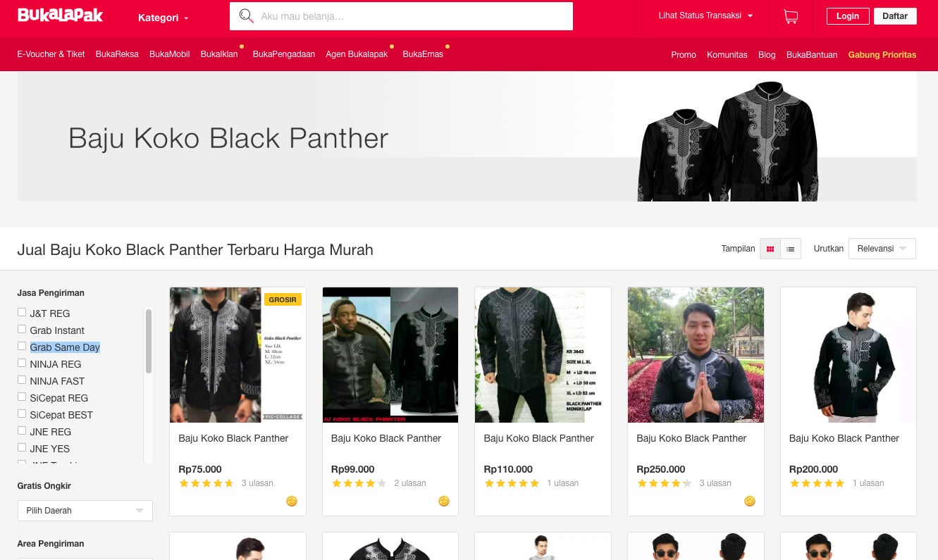Open product title above Rp99.000
The image size is (938, 560).
(386, 438)
